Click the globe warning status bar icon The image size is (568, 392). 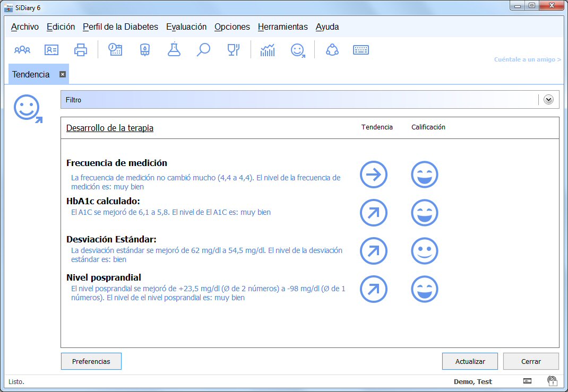(x=552, y=381)
